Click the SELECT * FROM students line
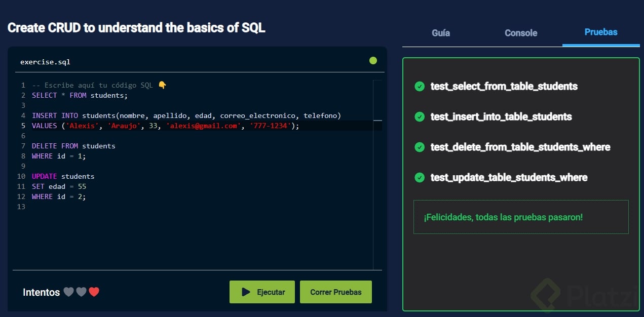 (x=80, y=95)
